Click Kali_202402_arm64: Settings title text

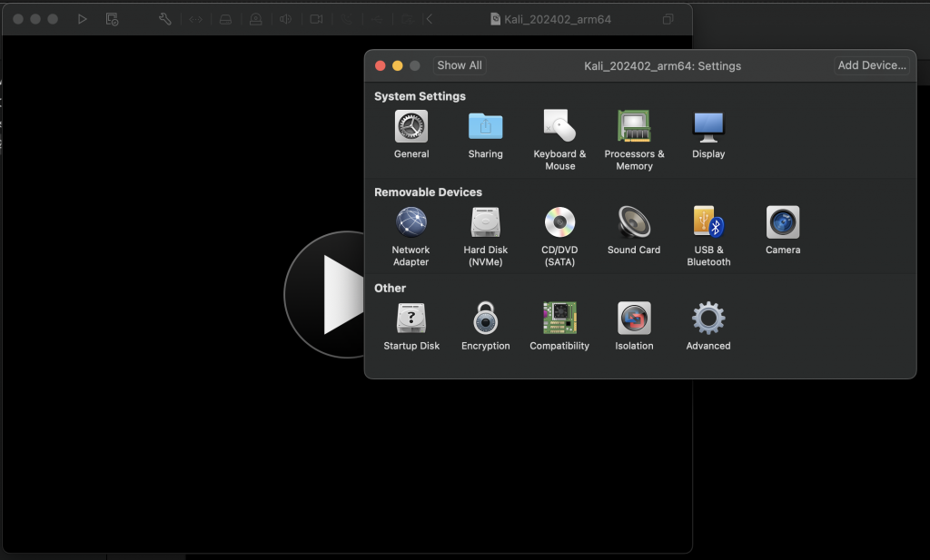(662, 65)
